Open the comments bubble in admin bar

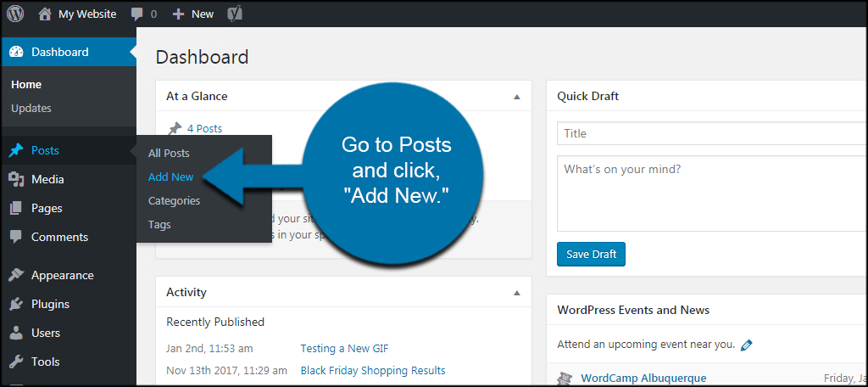tap(137, 14)
